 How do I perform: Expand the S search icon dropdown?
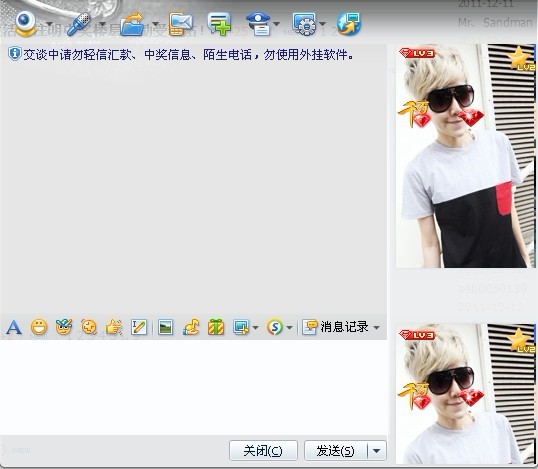pos(289,327)
